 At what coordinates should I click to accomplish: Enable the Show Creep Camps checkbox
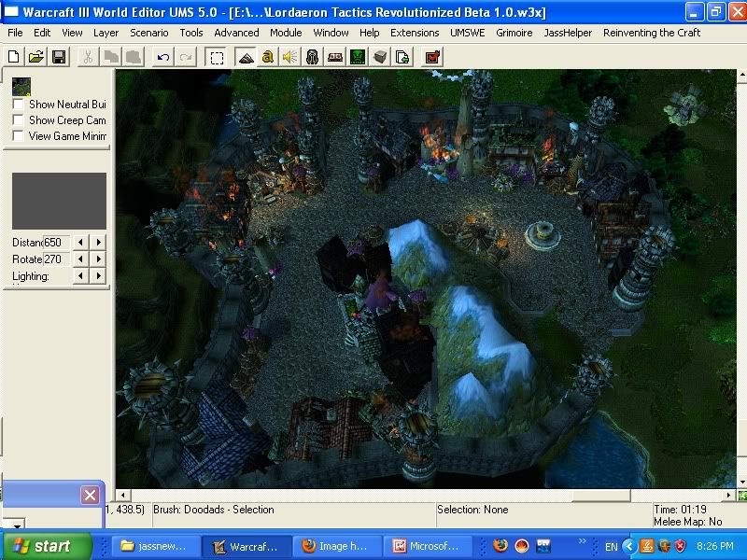point(18,120)
